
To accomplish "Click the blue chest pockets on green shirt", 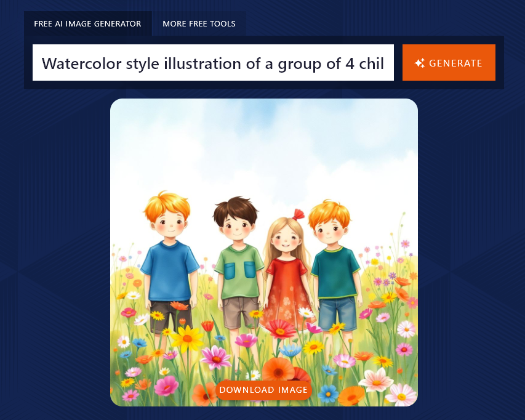I will coord(239,271).
